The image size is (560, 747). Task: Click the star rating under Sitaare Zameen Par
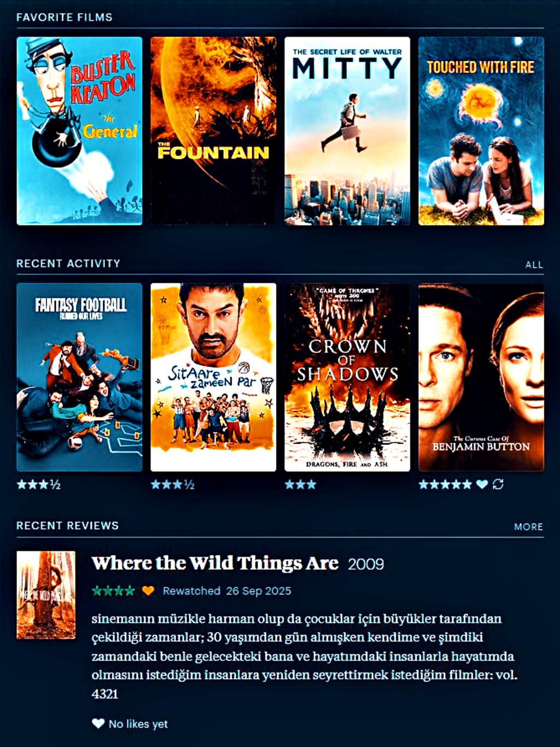(x=172, y=484)
